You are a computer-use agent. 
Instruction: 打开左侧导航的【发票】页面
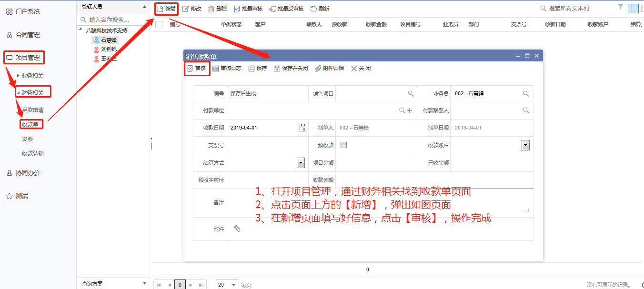pyautogui.click(x=28, y=139)
